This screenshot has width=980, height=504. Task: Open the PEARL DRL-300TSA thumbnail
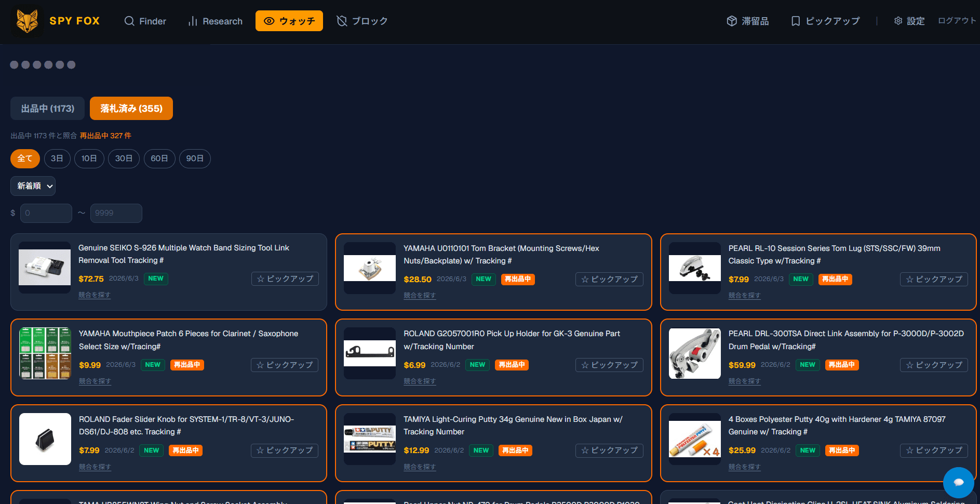point(695,353)
